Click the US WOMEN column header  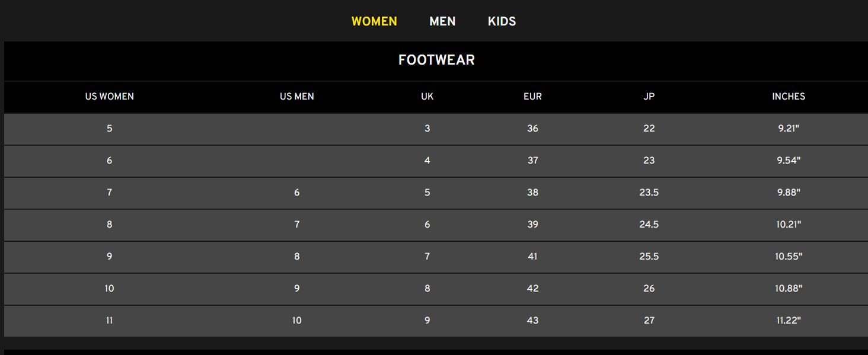tap(110, 97)
